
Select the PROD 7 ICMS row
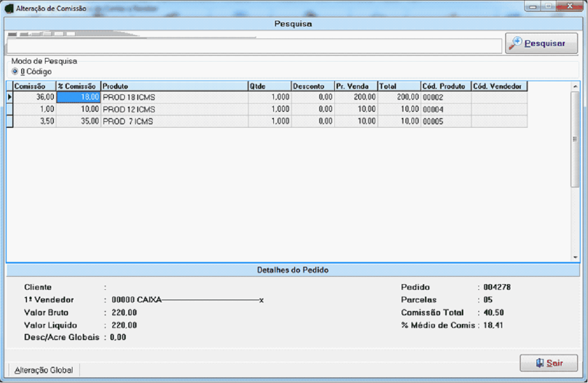pos(174,121)
